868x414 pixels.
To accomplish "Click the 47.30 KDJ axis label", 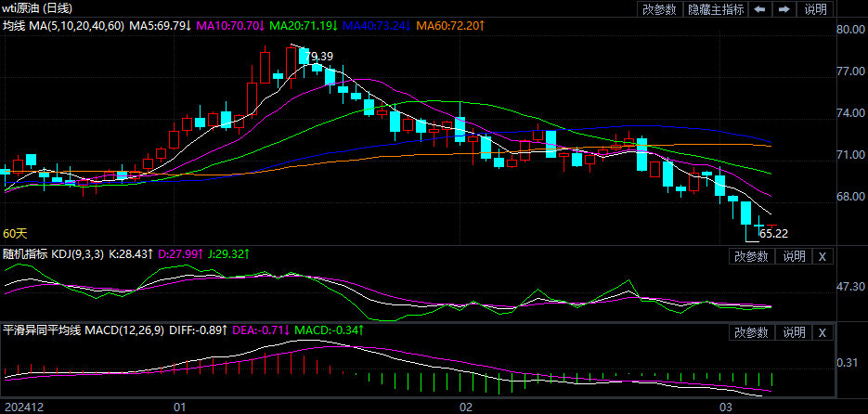I will [851, 287].
